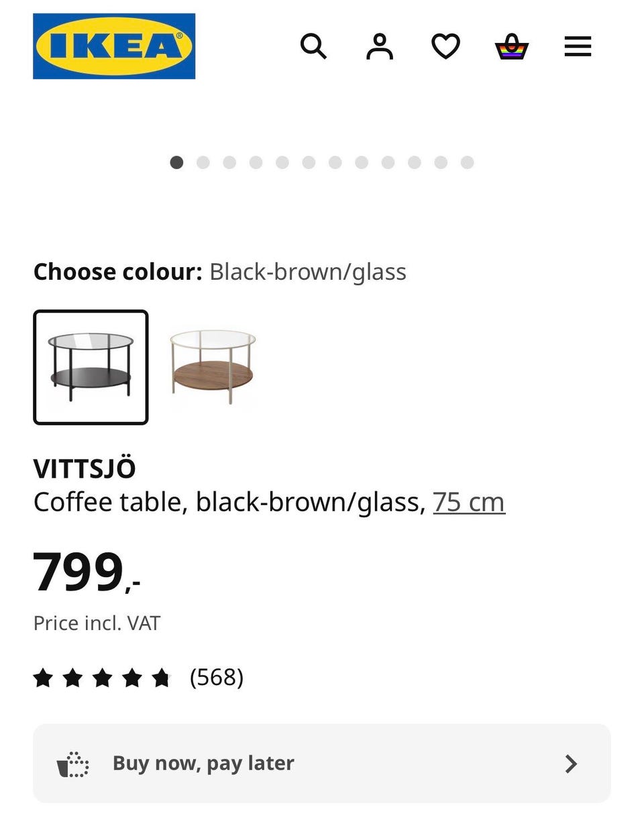Jump to the last carousel dot

point(468,162)
